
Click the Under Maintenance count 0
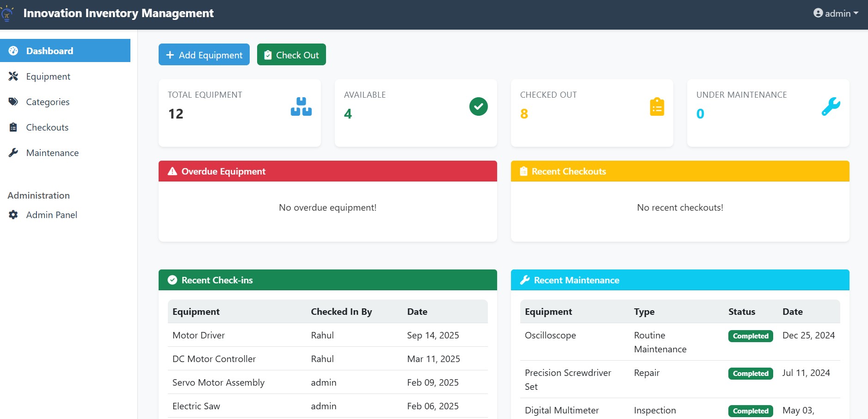[700, 114]
